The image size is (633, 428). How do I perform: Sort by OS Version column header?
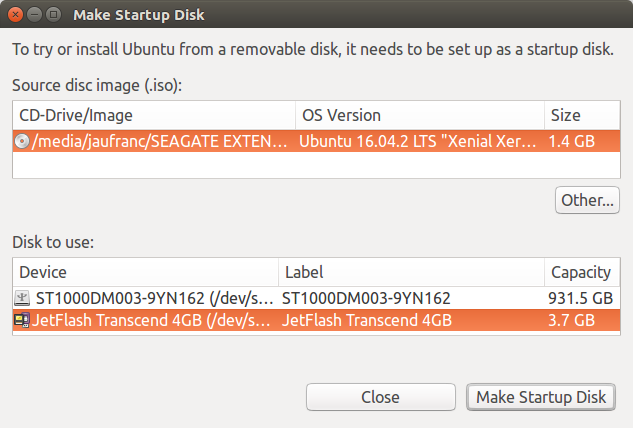pyautogui.click(x=420, y=115)
